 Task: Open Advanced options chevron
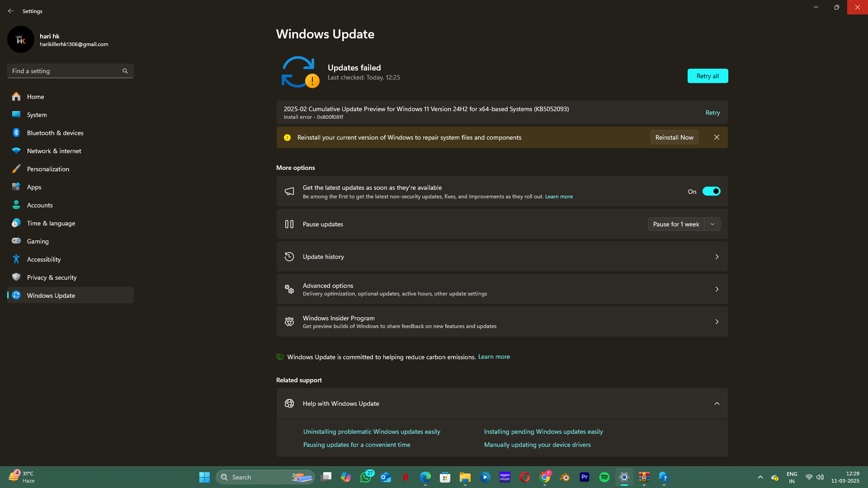(x=717, y=289)
